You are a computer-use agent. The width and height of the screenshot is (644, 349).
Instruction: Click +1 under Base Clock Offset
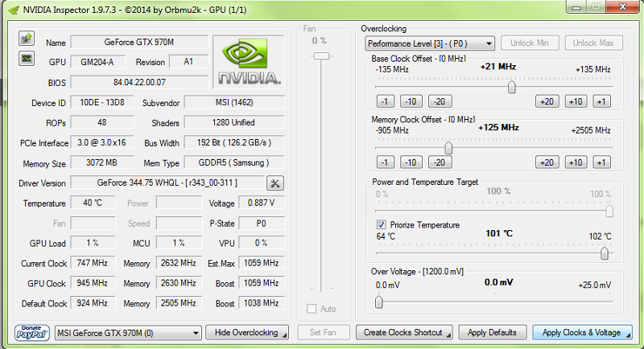[601, 101]
